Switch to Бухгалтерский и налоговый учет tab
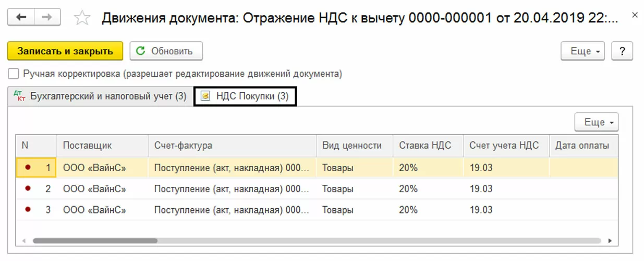 [x=108, y=97]
